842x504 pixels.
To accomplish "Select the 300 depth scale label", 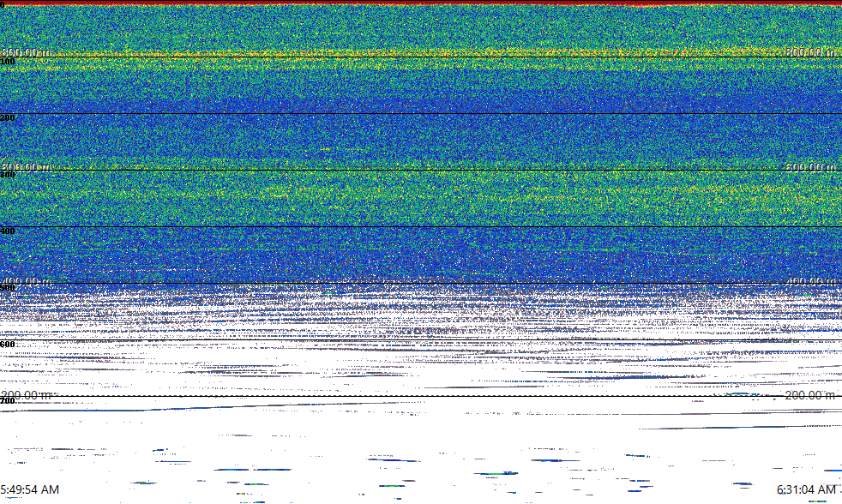I will pos(8,175).
